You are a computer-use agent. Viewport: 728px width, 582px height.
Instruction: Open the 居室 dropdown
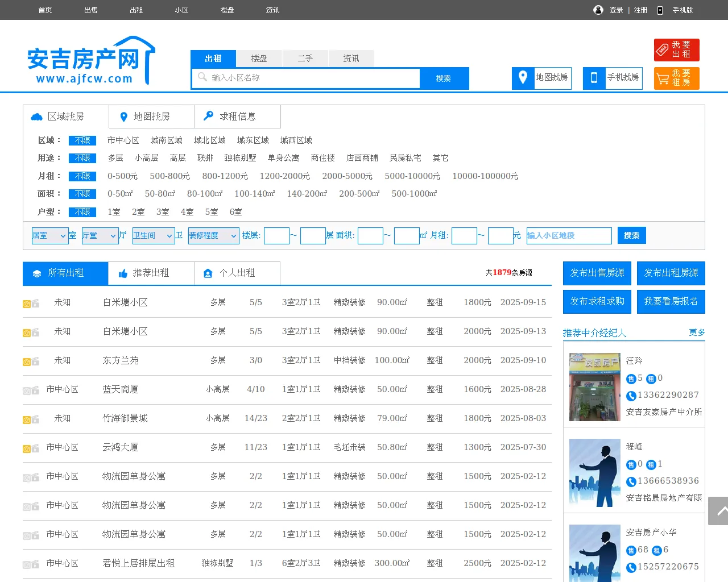click(x=50, y=236)
